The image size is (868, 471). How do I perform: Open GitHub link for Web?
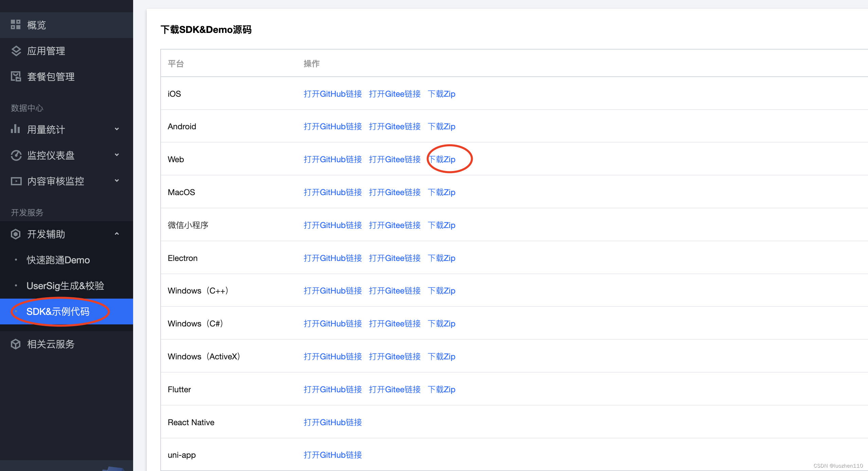tap(332, 159)
